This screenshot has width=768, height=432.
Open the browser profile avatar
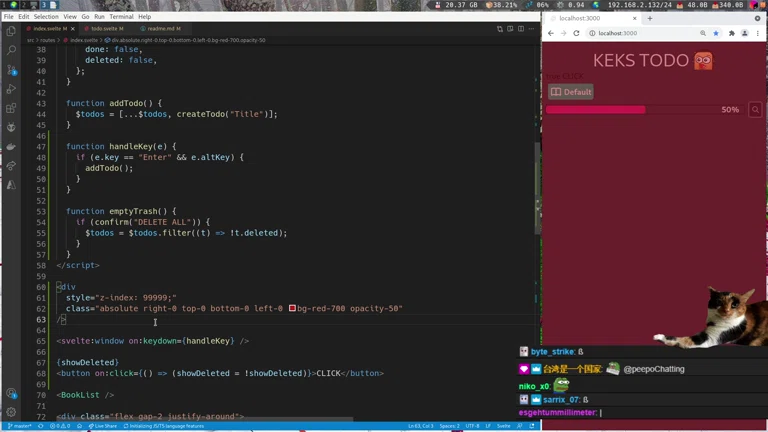(744, 33)
